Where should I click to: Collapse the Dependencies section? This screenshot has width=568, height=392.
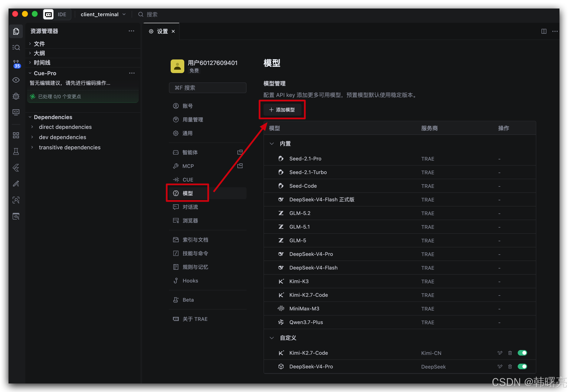(x=30, y=117)
